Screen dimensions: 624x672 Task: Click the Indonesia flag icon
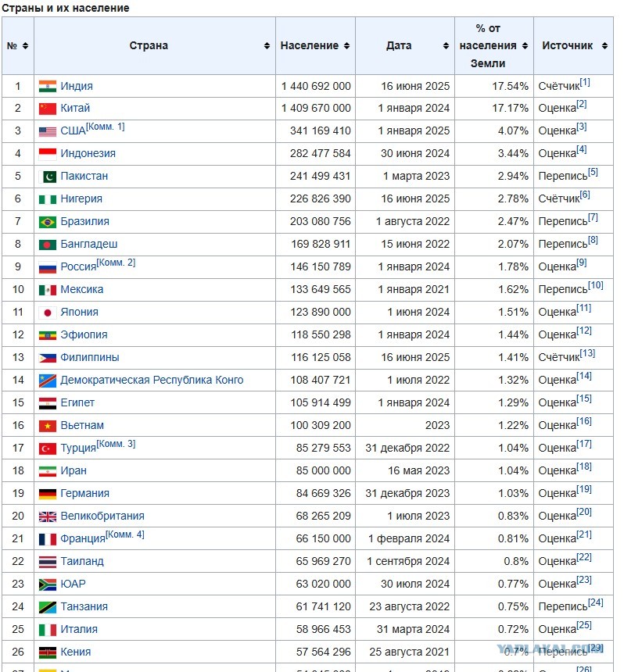(x=47, y=154)
